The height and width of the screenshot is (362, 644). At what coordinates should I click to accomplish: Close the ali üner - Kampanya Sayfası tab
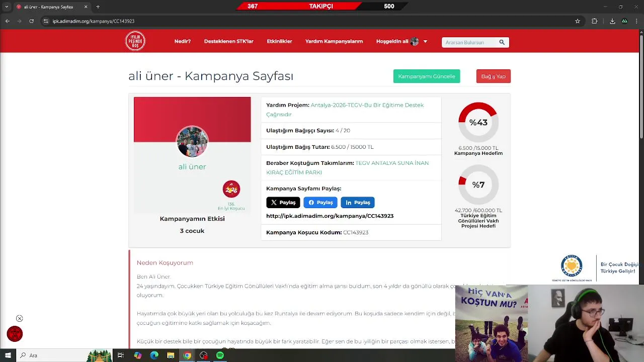point(86,7)
